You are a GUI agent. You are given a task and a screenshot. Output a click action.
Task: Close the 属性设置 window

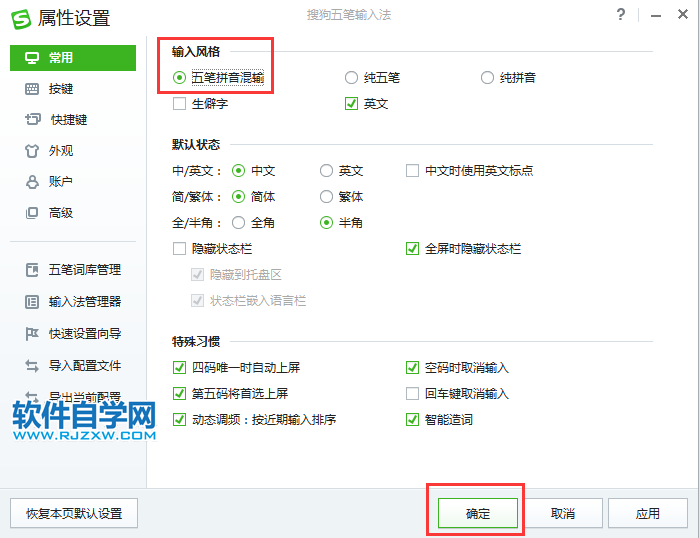pyautogui.click(x=683, y=15)
